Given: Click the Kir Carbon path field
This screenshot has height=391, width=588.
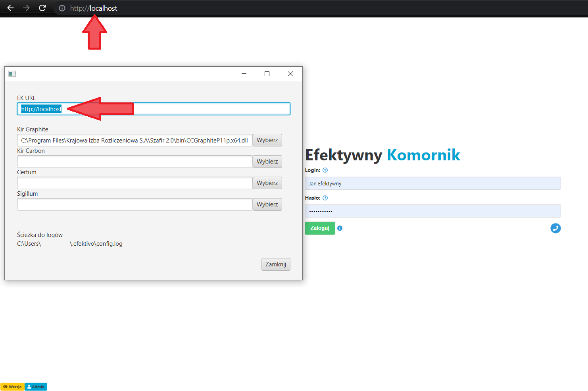Looking at the screenshot, I should pos(135,162).
